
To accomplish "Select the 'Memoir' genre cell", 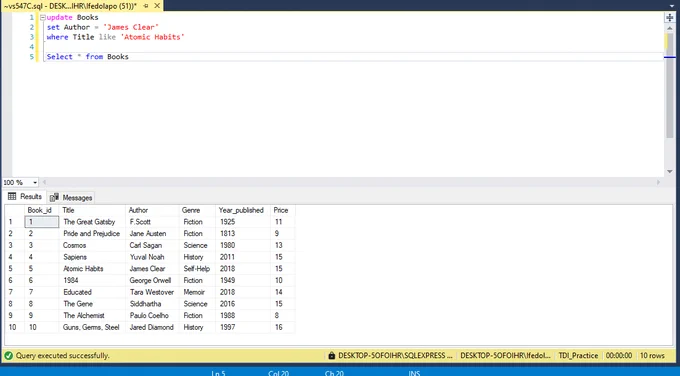I will pyautogui.click(x=197, y=292).
